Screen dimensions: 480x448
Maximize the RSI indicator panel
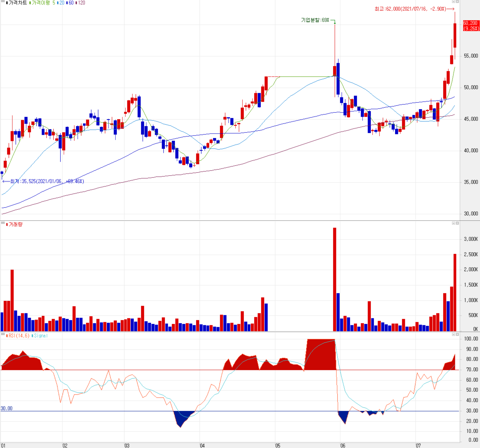tap(453, 334)
